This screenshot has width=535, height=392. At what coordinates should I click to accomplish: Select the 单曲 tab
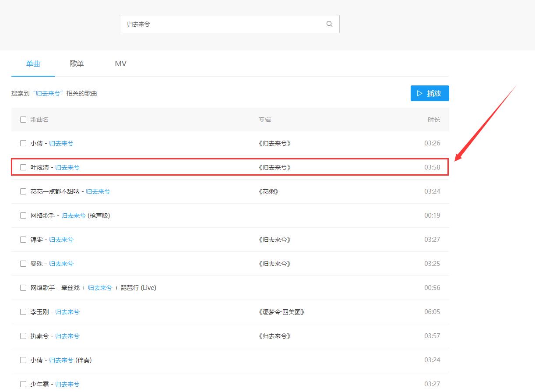point(33,64)
